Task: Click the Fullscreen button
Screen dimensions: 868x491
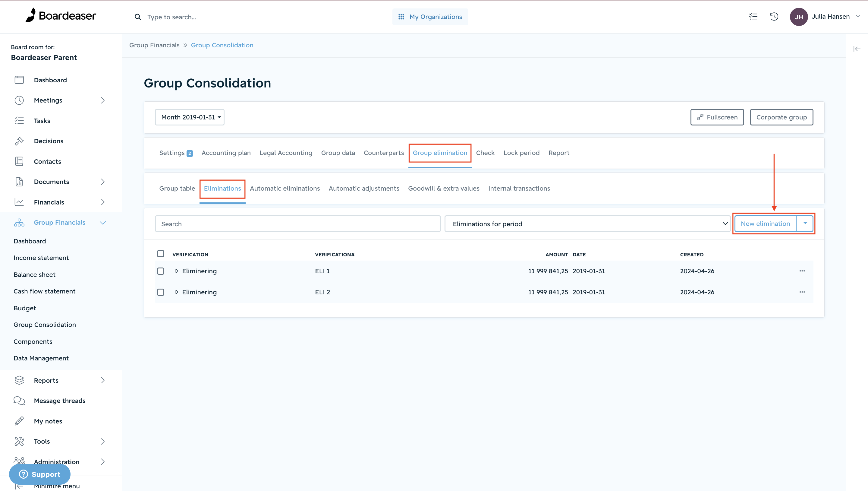Action: point(717,117)
